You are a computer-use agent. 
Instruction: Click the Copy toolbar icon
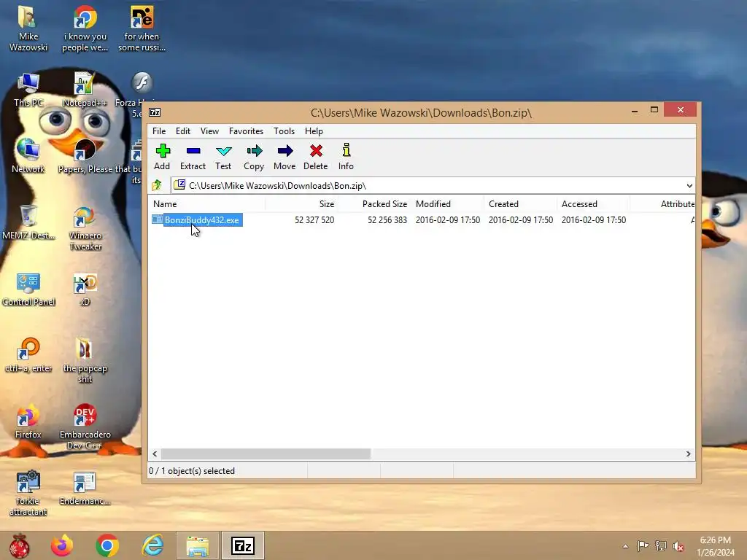(x=254, y=157)
